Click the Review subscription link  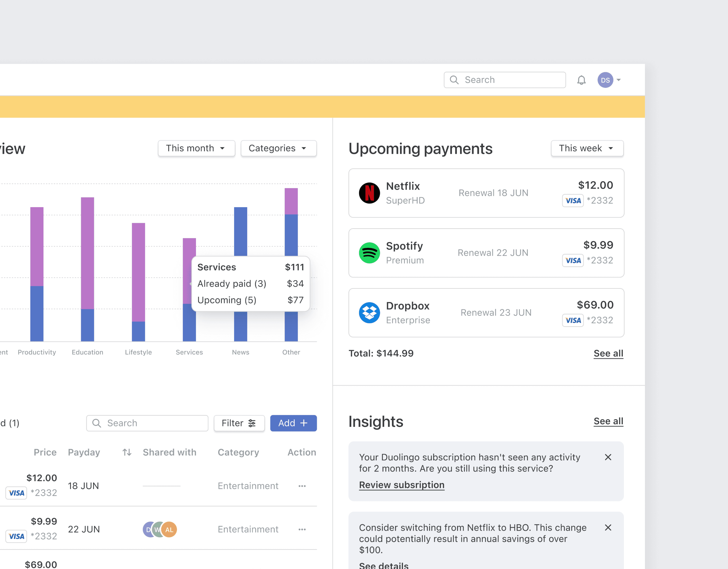point(401,485)
